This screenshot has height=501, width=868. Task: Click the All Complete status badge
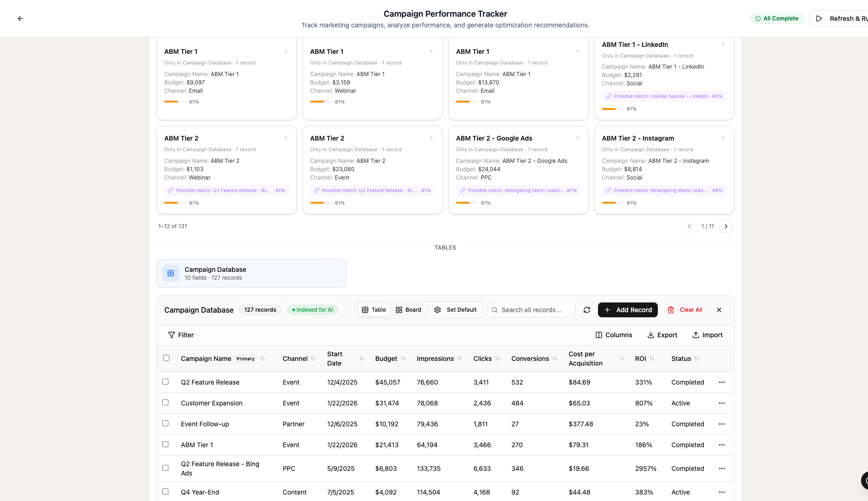tap(777, 18)
